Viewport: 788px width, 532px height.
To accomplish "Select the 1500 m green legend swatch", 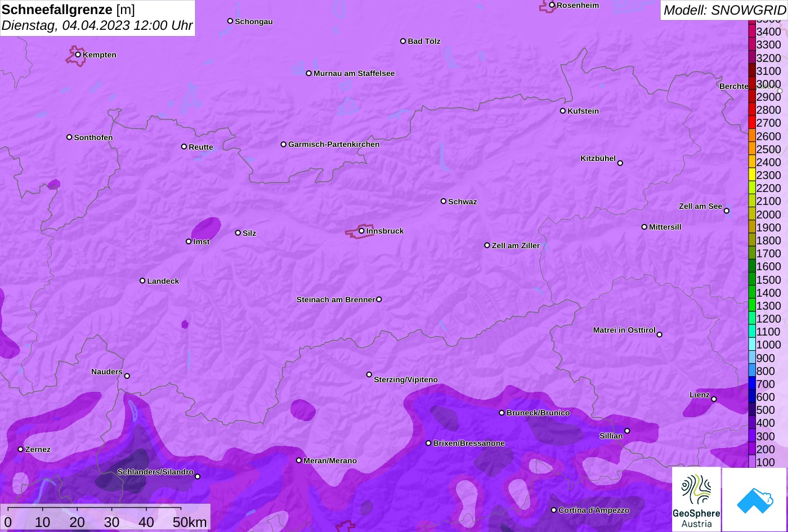I will pyautogui.click(x=752, y=279).
